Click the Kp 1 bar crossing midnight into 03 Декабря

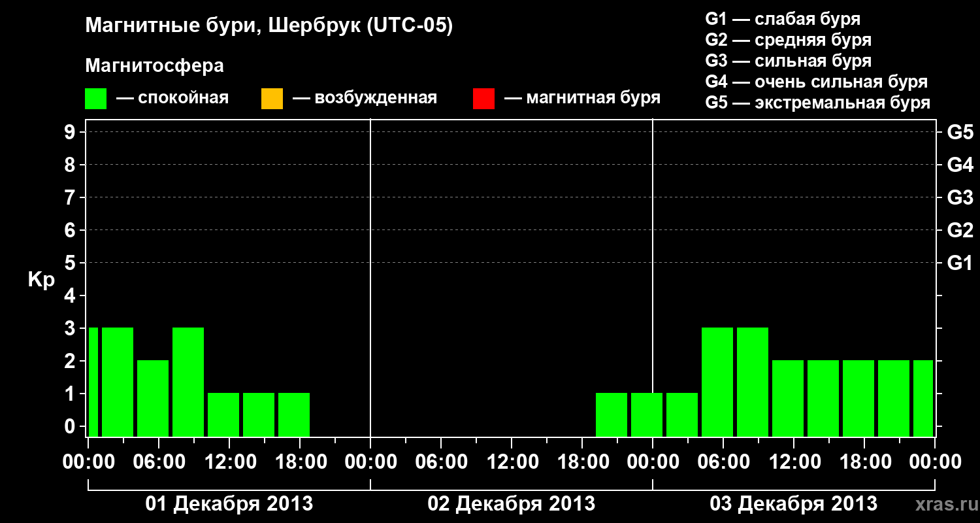tap(647, 414)
